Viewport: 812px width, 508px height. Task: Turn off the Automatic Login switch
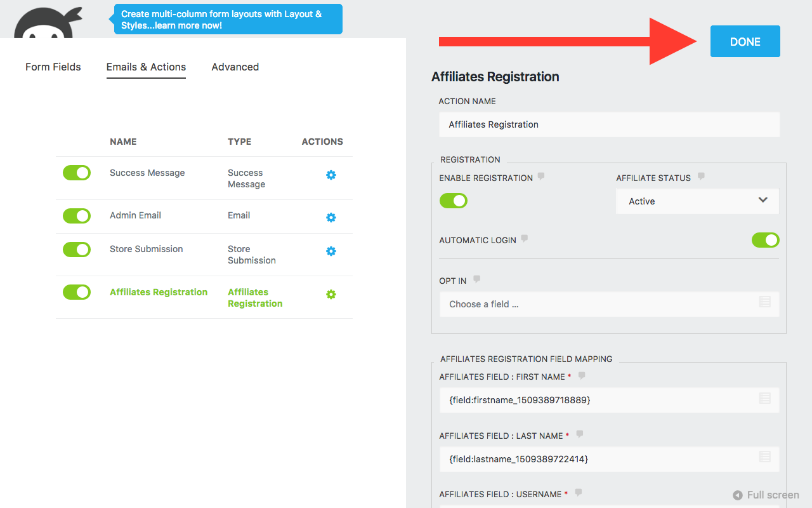tap(766, 240)
